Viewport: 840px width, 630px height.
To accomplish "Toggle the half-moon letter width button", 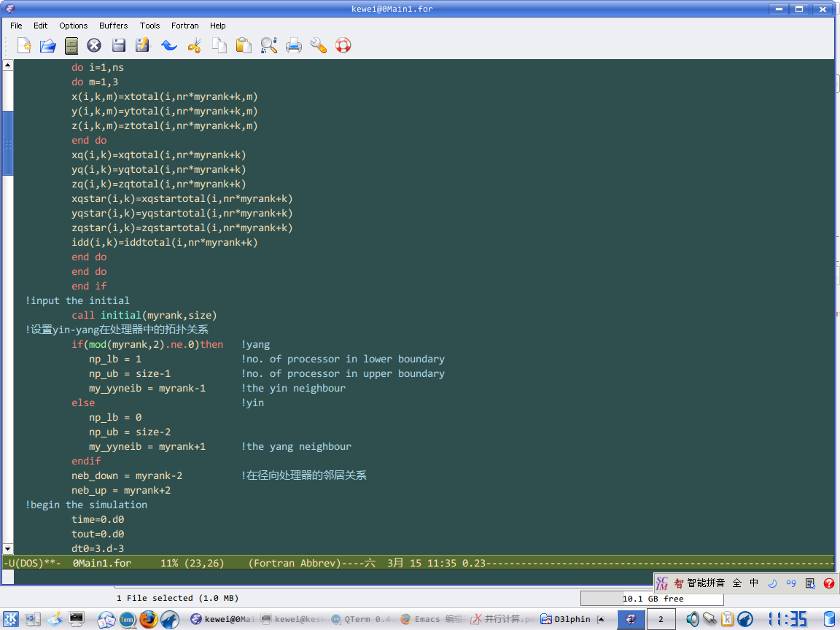I will 772,583.
